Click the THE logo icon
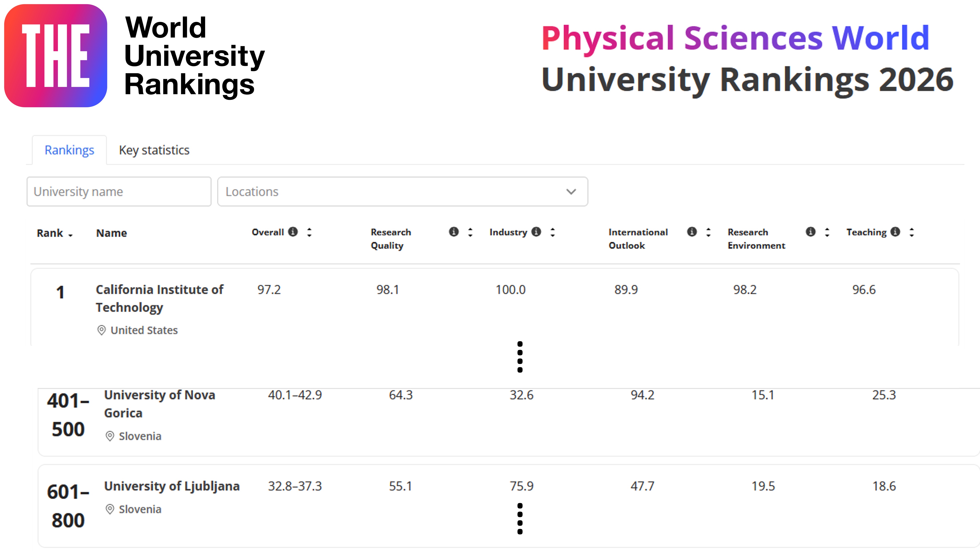Image resolution: width=980 pixels, height=560 pixels. pos(56,56)
